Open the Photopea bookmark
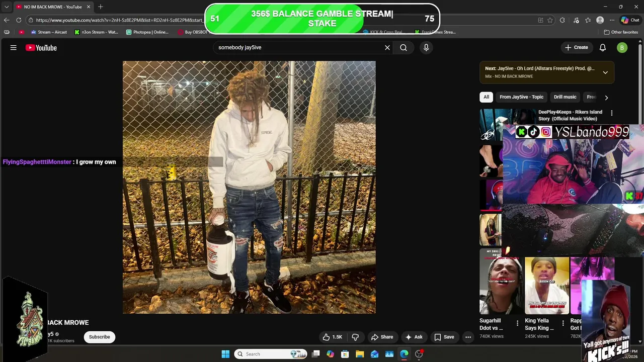This screenshot has height=362, width=644. point(147,32)
